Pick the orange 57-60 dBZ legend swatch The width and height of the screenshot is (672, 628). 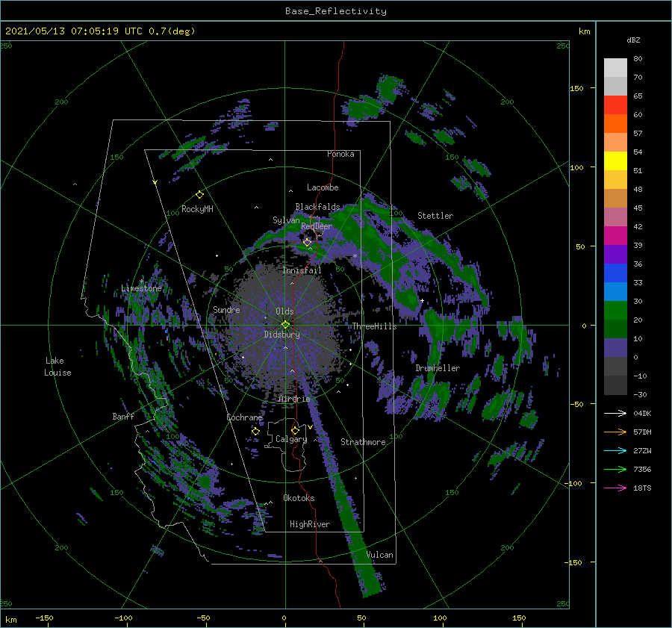(615, 124)
